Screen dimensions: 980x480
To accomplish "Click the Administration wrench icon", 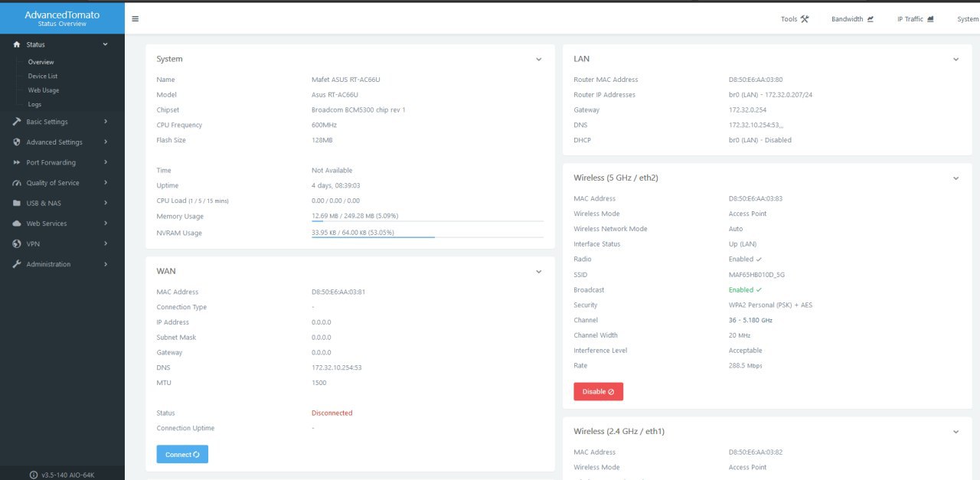I will tap(17, 264).
